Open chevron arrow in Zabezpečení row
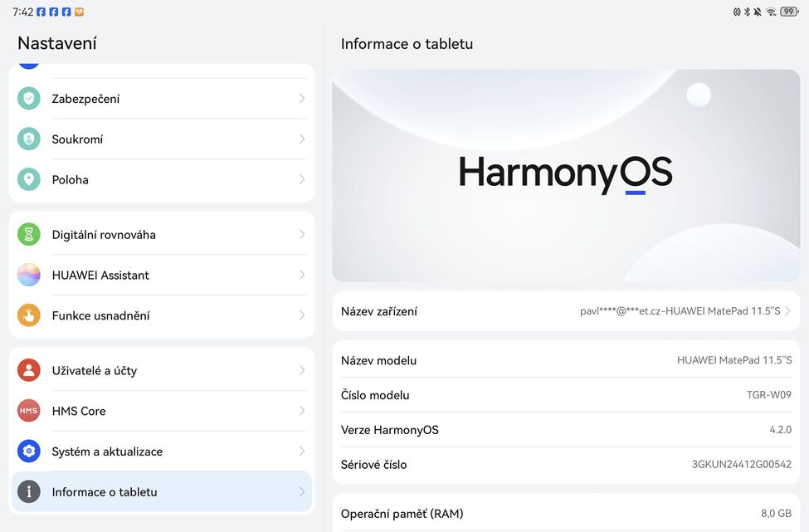 point(302,99)
